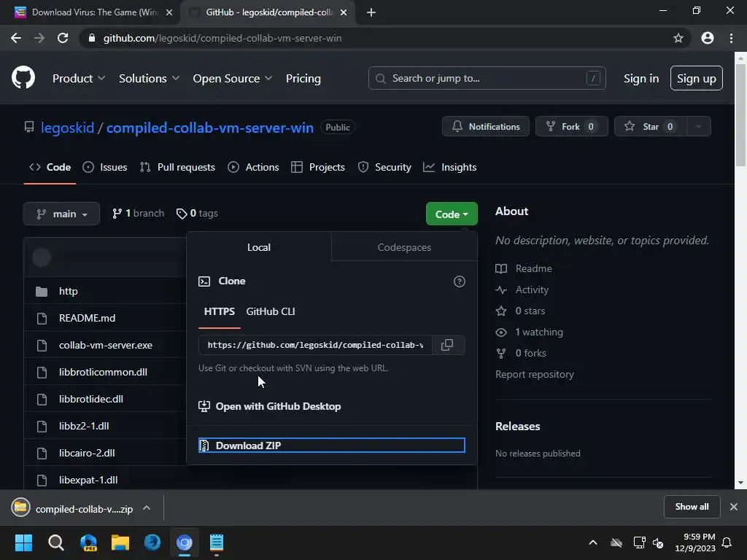Open the clone help question mark icon
The height and width of the screenshot is (560, 747).
pos(460,281)
